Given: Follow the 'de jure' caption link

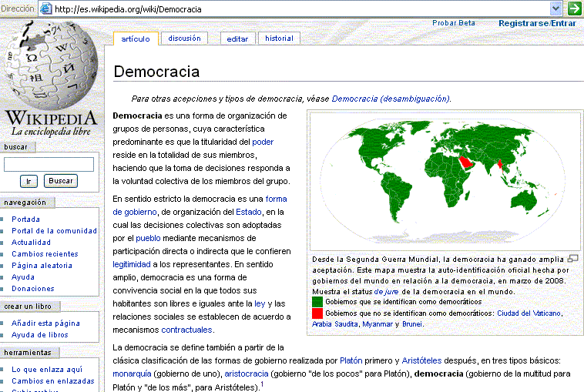Looking at the screenshot, I should coord(386,291).
